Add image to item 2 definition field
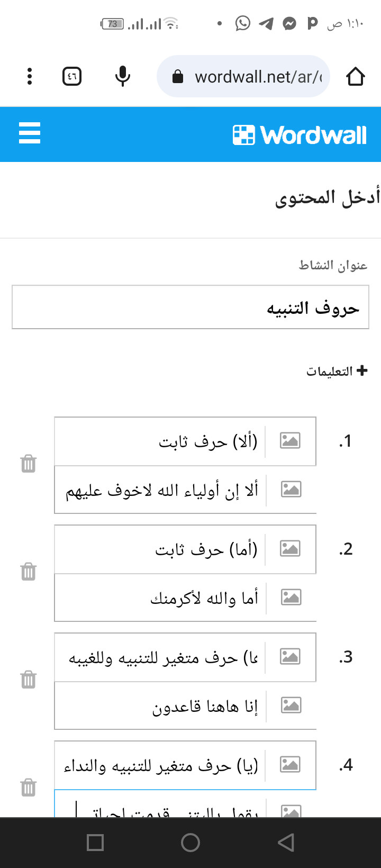 (x=291, y=597)
